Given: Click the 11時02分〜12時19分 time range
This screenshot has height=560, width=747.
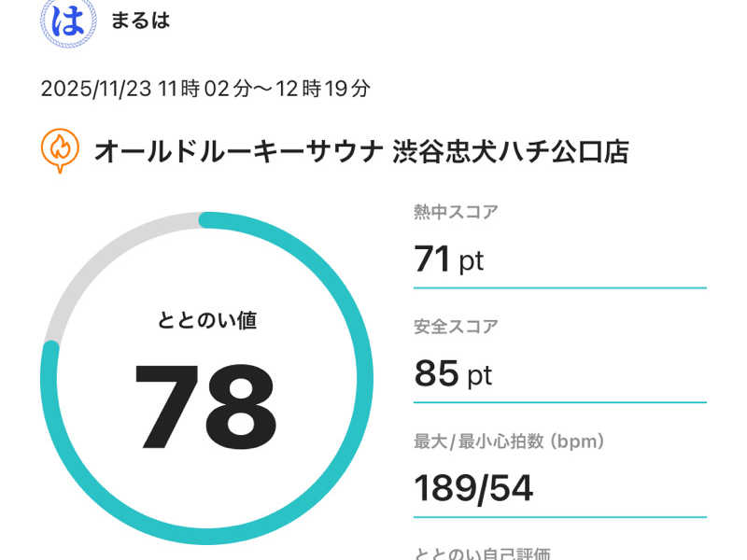Looking at the screenshot, I should [x=263, y=89].
